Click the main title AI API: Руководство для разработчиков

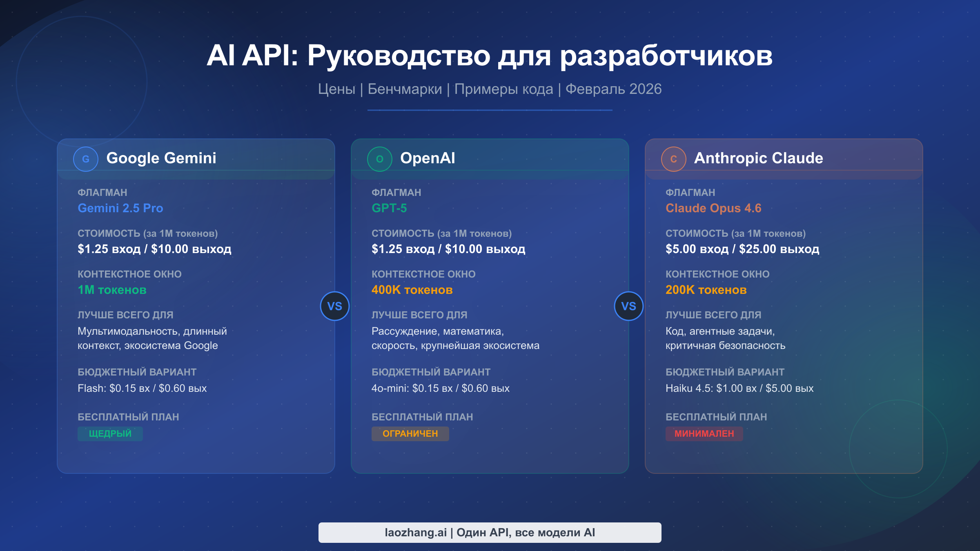click(490, 56)
